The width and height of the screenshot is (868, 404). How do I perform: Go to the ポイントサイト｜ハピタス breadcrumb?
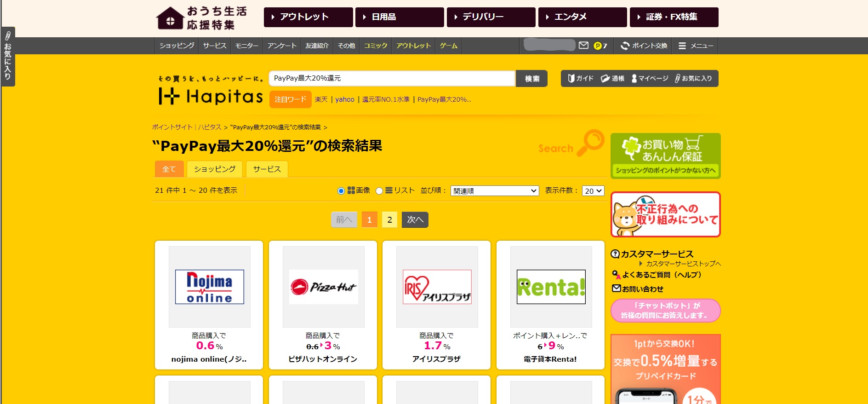(187, 127)
